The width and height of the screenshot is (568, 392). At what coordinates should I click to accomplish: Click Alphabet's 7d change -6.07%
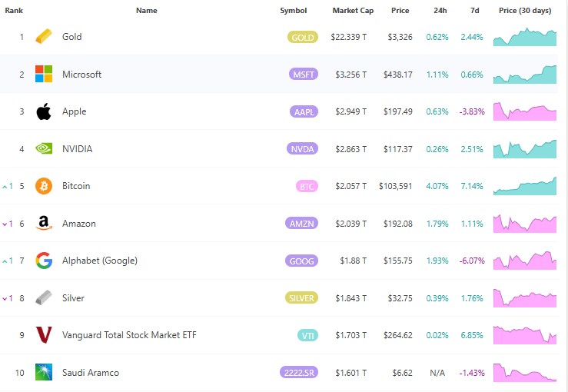pyautogui.click(x=472, y=261)
